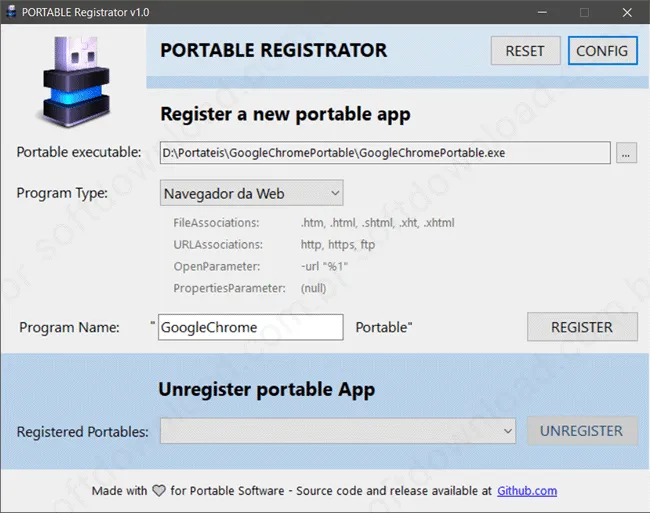Click the RESET button
The height and width of the screenshot is (513, 650).
point(525,51)
